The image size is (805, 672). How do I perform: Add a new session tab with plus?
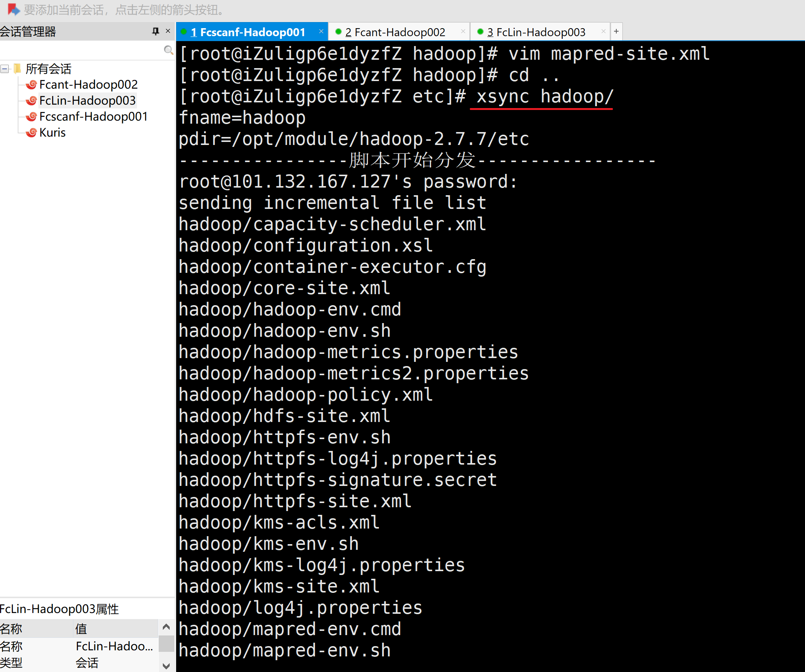click(x=616, y=32)
